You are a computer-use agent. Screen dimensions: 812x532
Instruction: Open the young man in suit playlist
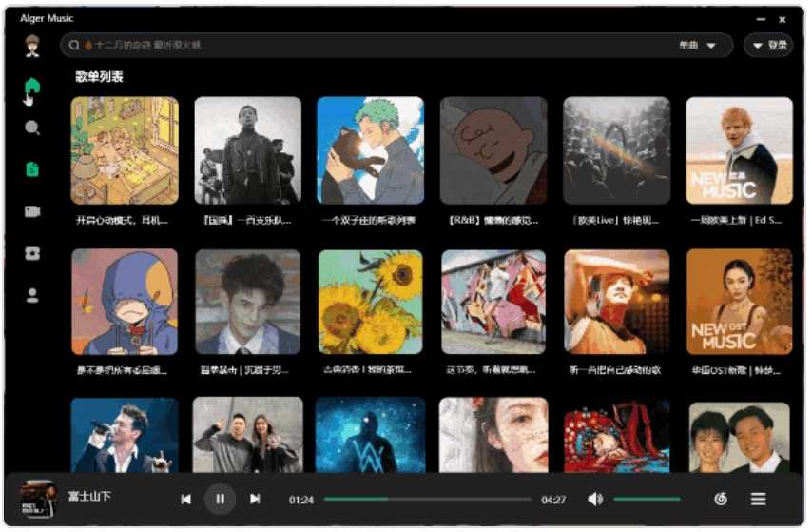pyautogui.click(x=247, y=302)
